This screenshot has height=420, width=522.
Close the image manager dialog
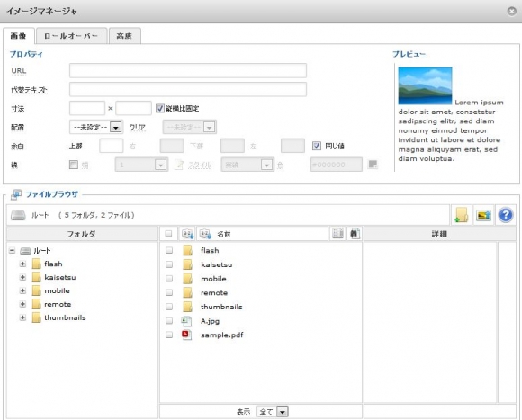[x=512, y=12]
